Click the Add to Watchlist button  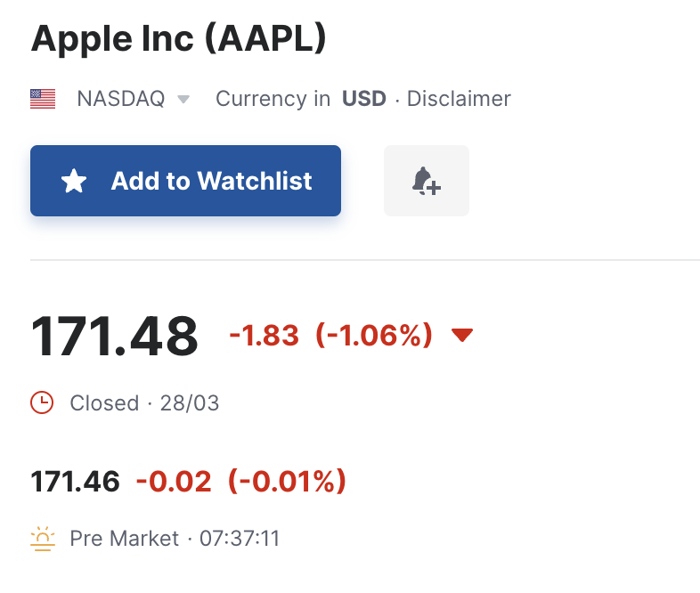pos(185,181)
